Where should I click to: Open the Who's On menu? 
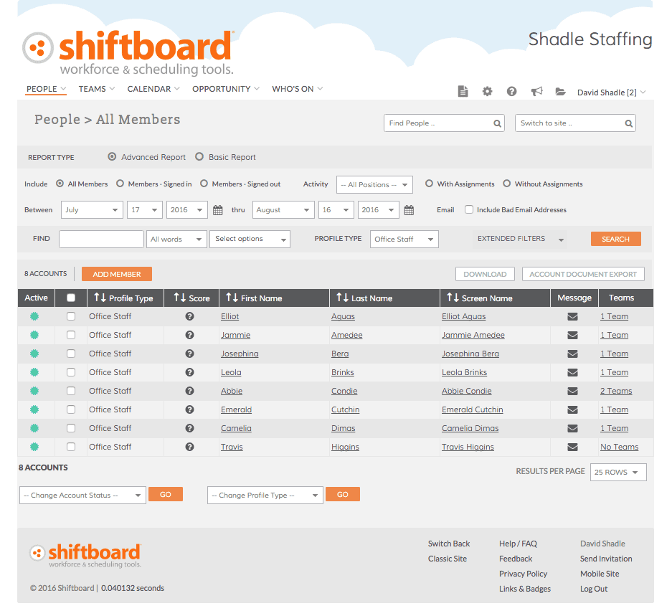click(x=297, y=89)
